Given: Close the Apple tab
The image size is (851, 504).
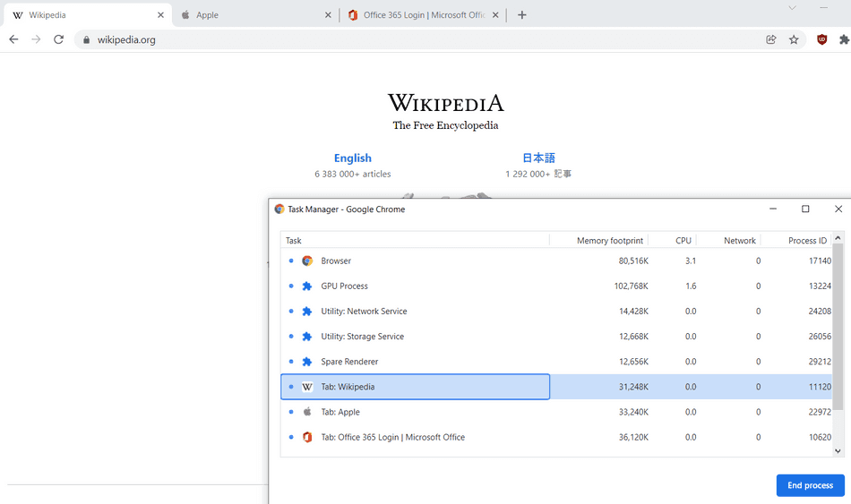Looking at the screenshot, I should [x=328, y=15].
